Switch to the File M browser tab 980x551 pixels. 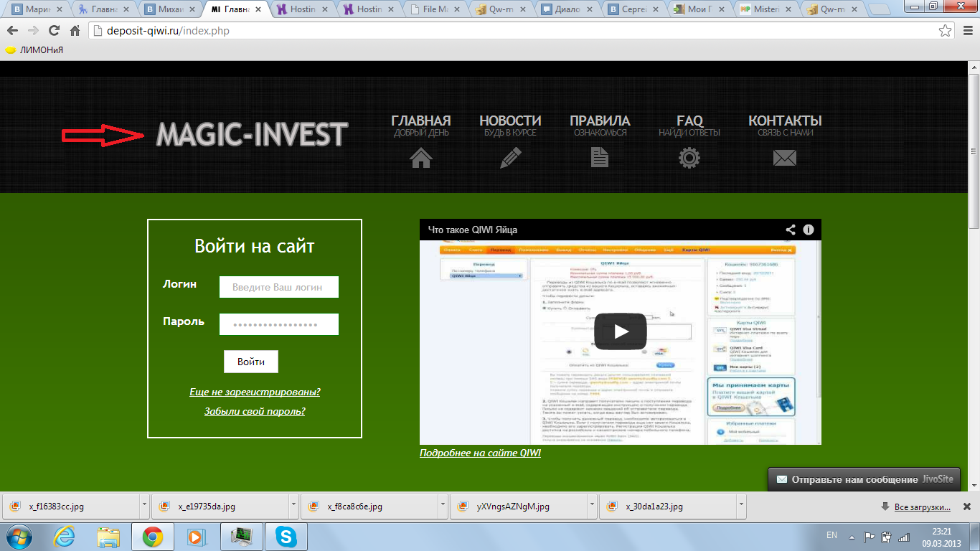point(436,10)
